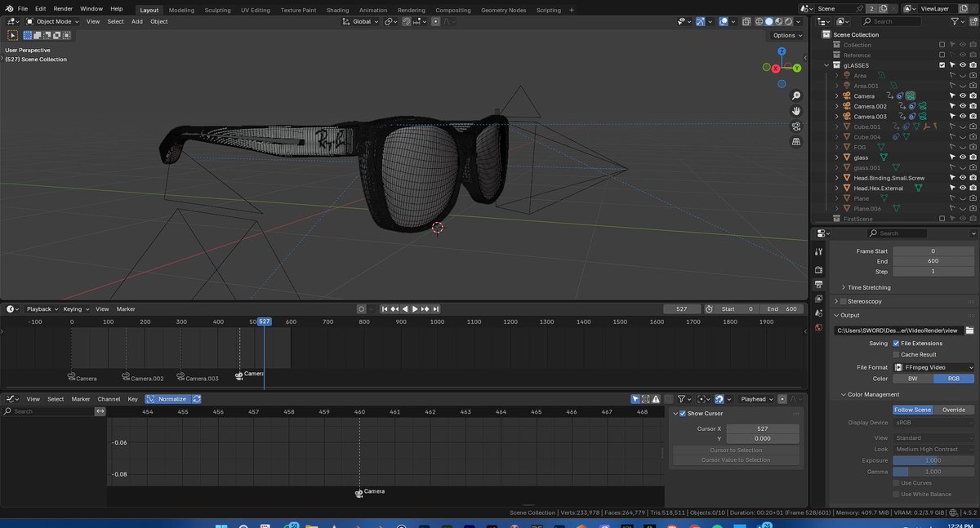Open Output properties tab (printer icon)
Screen dimensions: 980x528
tap(818, 285)
